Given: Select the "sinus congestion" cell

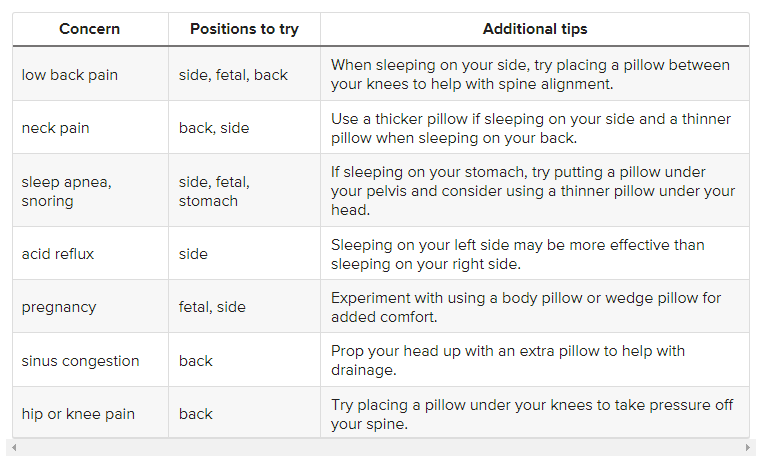Looking at the screenshot, I should [x=80, y=361].
